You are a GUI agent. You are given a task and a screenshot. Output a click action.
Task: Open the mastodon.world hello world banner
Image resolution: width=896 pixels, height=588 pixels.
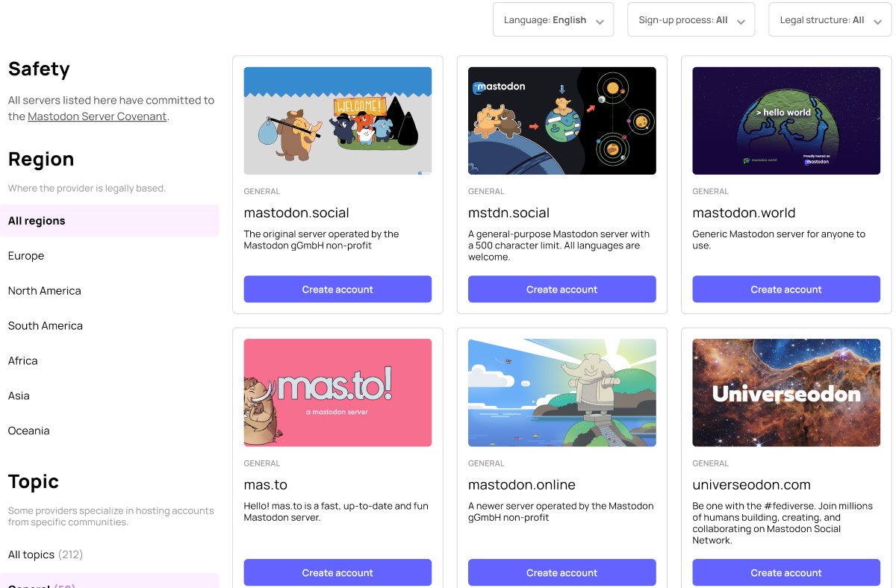tap(786, 121)
